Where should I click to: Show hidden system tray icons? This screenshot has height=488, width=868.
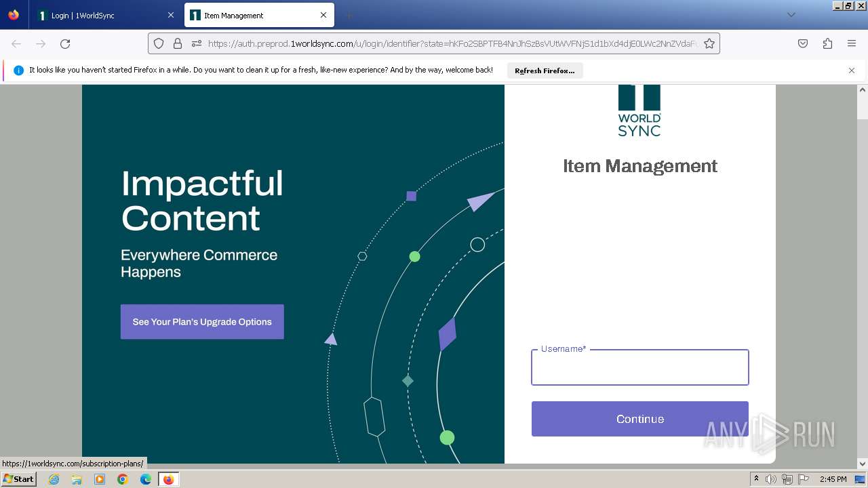[x=756, y=479]
